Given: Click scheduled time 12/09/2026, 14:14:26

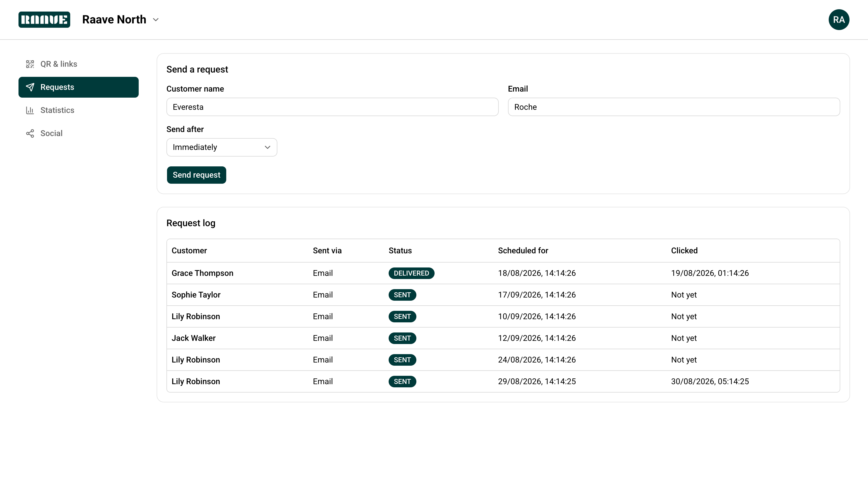Looking at the screenshot, I should pos(537,338).
